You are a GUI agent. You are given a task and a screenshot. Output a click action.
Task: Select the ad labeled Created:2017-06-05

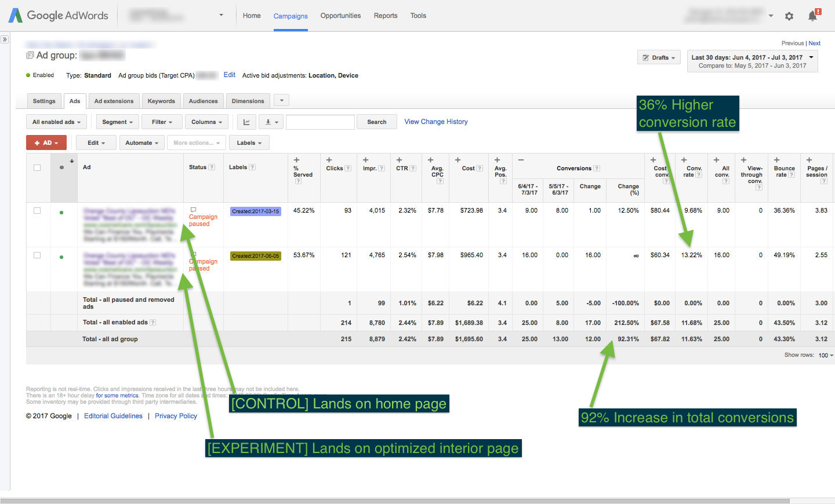pos(37,255)
